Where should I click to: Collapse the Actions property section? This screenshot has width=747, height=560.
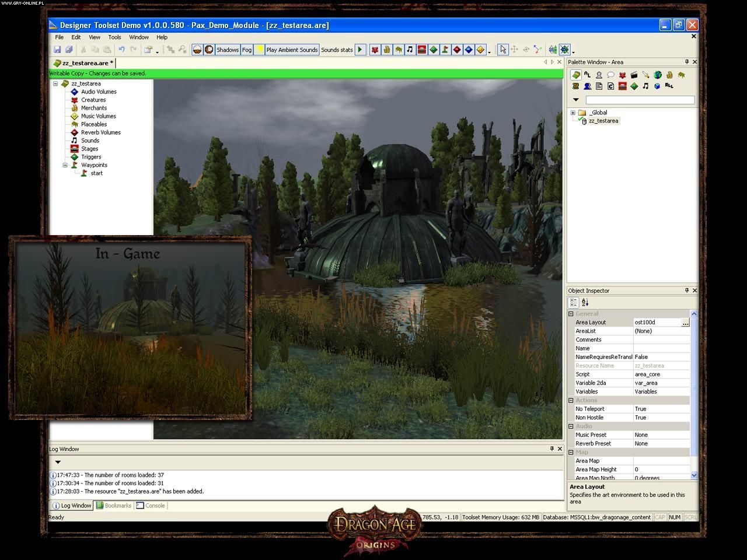[x=571, y=400]
